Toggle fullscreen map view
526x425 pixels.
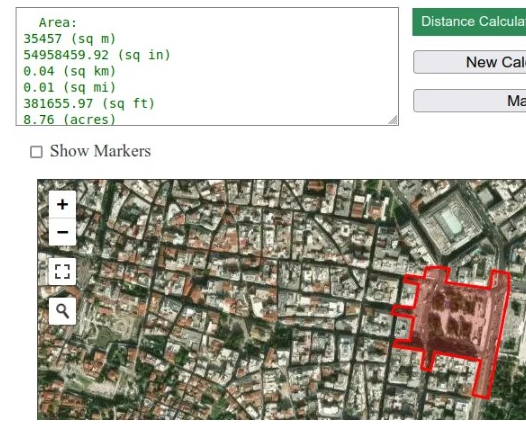[x=62, y=271]
